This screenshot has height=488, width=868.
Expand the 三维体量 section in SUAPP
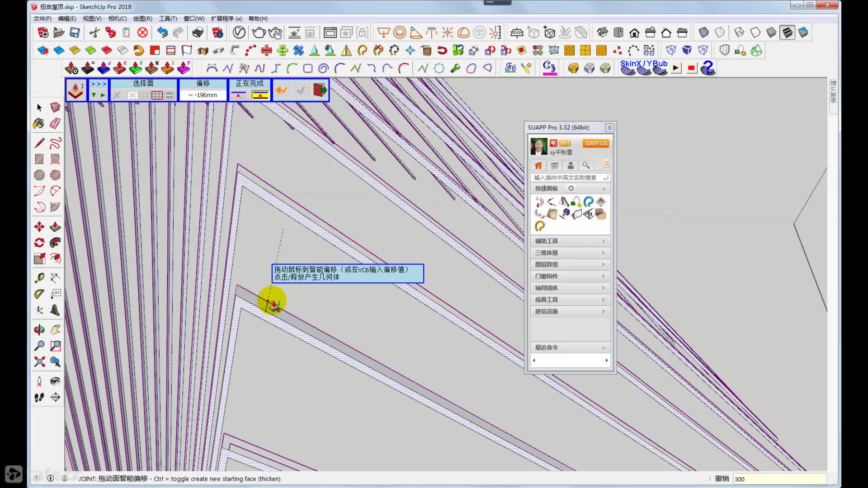pyautogui.click(x=570, y=253)
